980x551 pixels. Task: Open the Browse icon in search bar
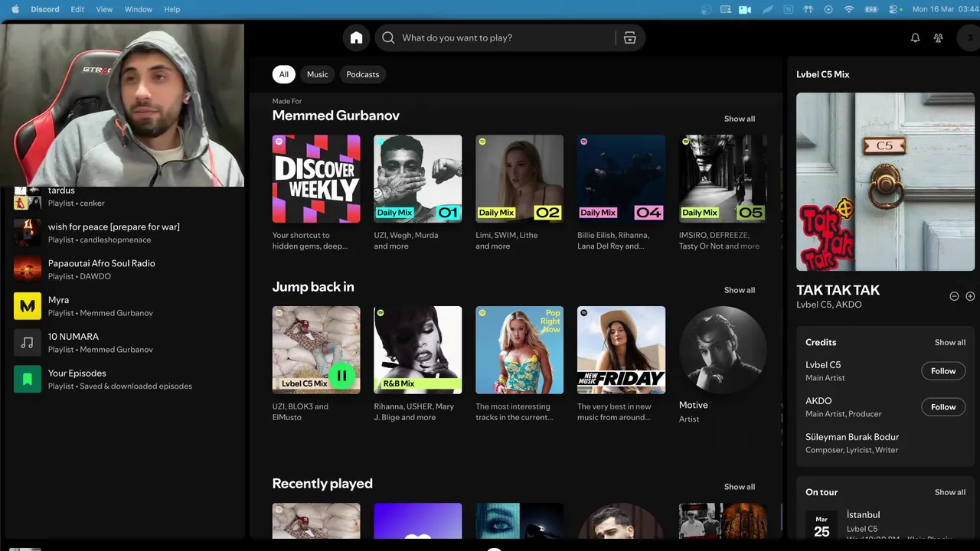click(629, 37)
